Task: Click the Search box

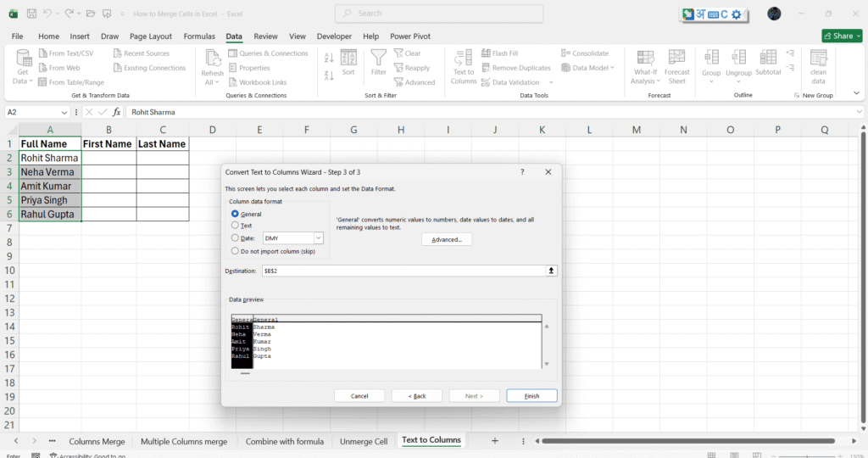Action: [439, 14]
